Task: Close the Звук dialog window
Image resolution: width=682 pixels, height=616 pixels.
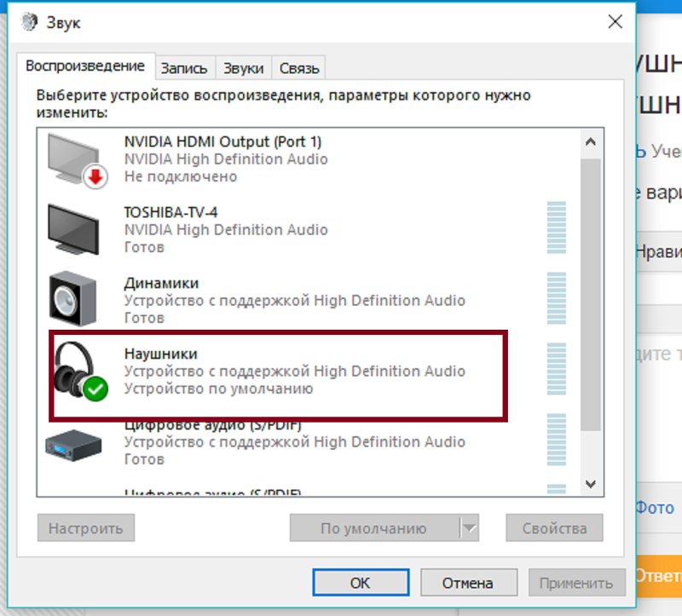Action: point(615,21)
